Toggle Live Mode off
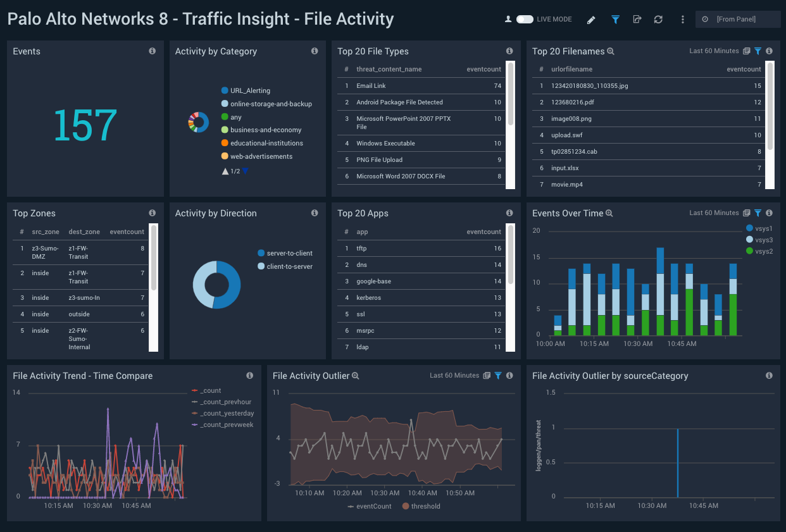786x532 pixels. pyautogui.click(x=525, y=19)
